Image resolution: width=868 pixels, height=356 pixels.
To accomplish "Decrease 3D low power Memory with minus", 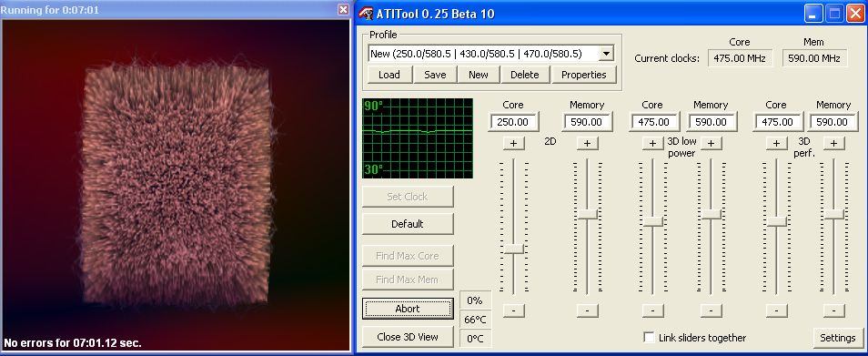I will 712,310.
